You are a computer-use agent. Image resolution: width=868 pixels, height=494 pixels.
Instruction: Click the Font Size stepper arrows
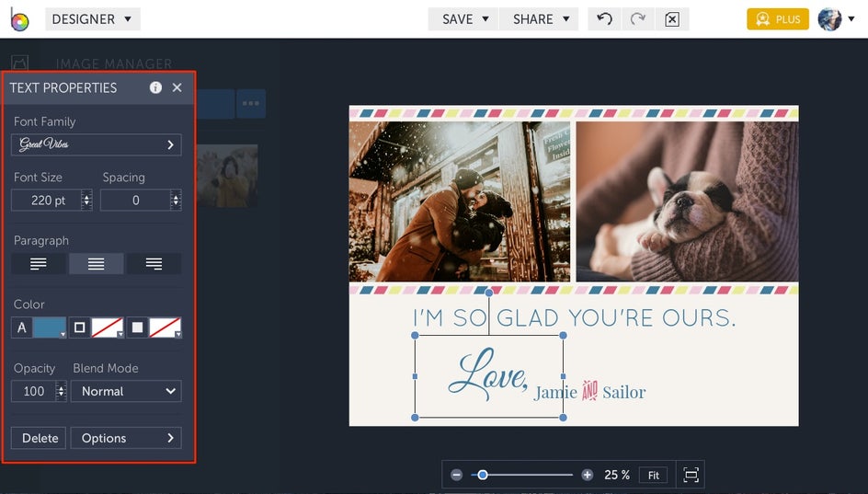pos(87,201)
